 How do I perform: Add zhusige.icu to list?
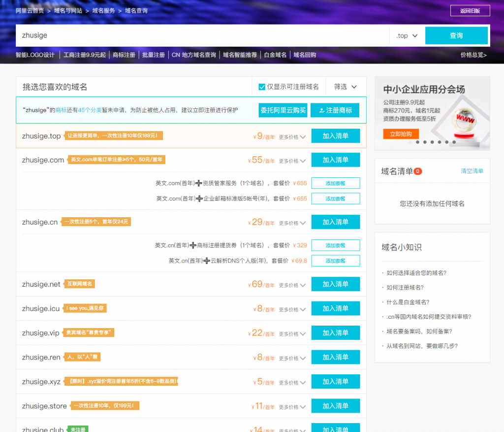pyautogui.click(x=336, y=308)
